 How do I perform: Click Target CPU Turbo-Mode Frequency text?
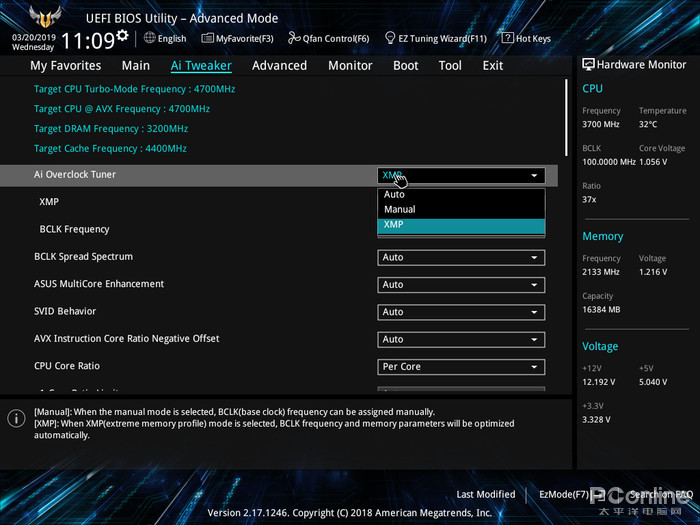pyautogui.click(x=134, y=89)
